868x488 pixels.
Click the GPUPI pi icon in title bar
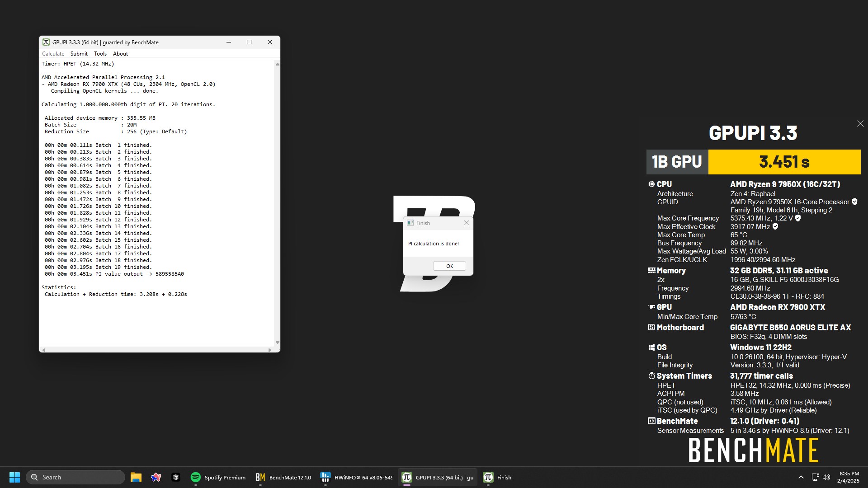coord(46,42)
